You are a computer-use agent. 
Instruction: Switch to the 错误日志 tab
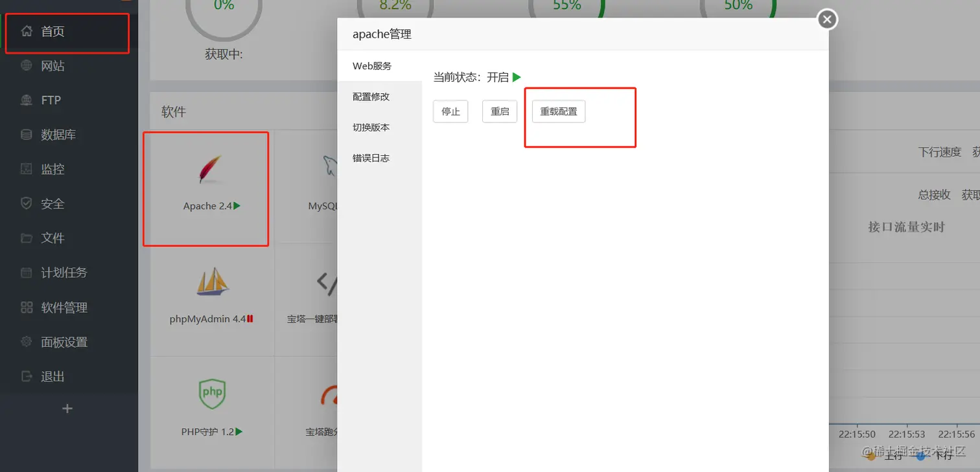pos(380,158)
